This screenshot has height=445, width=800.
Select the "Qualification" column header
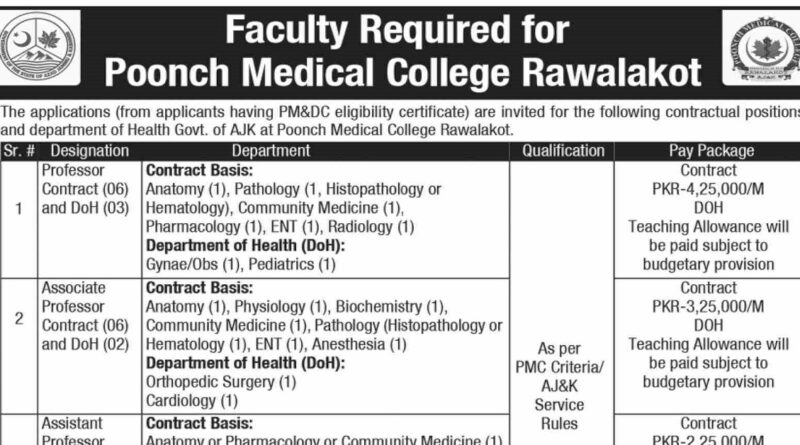pyautogui.click(x=558, y=151)
